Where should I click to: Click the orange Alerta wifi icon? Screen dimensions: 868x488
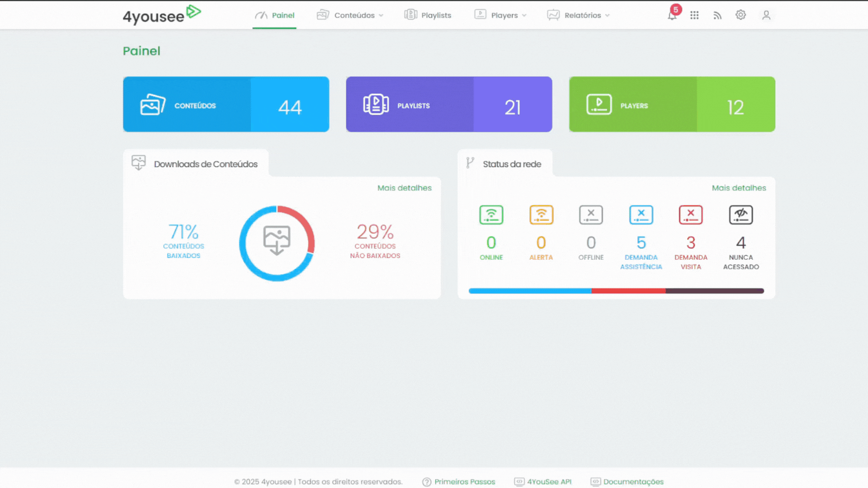[541, 215]
